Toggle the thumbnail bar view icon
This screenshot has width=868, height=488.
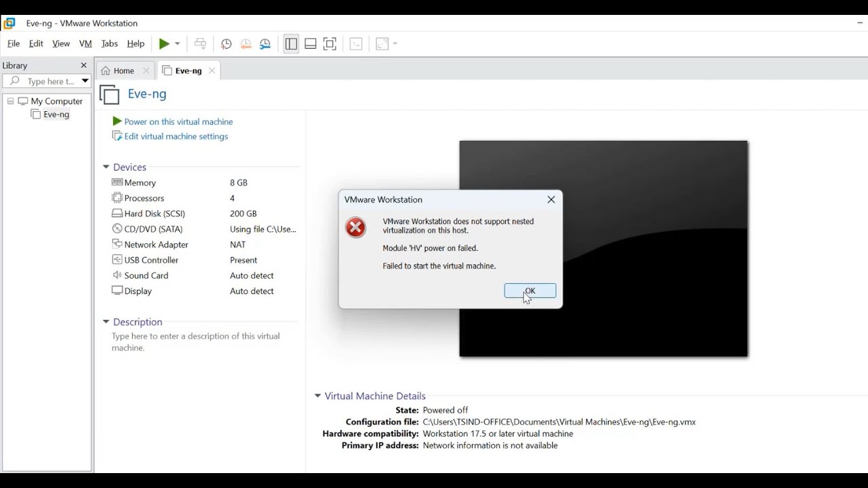311,44
